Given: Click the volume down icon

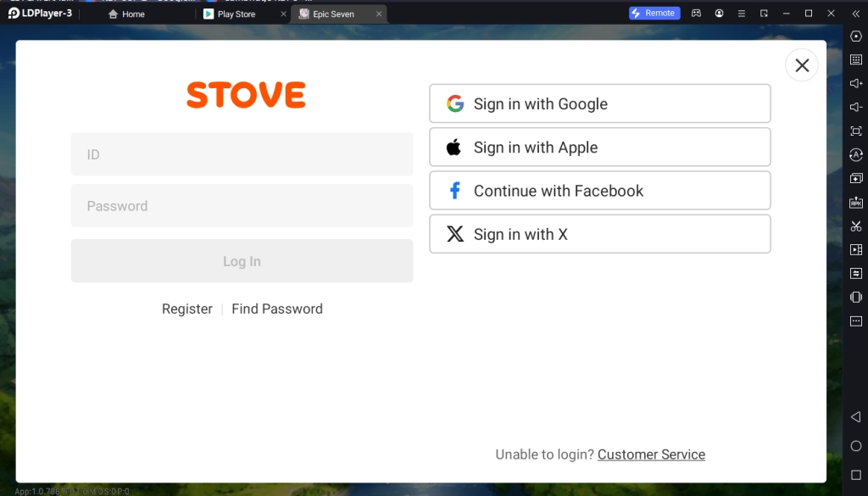Looking at the screenshot, I should pos(856,107).
